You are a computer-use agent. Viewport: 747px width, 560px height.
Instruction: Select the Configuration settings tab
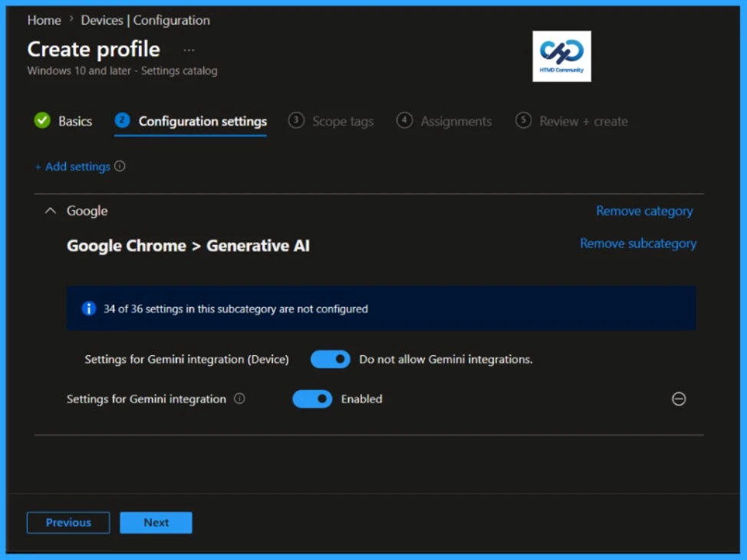(x=191, y=121)
